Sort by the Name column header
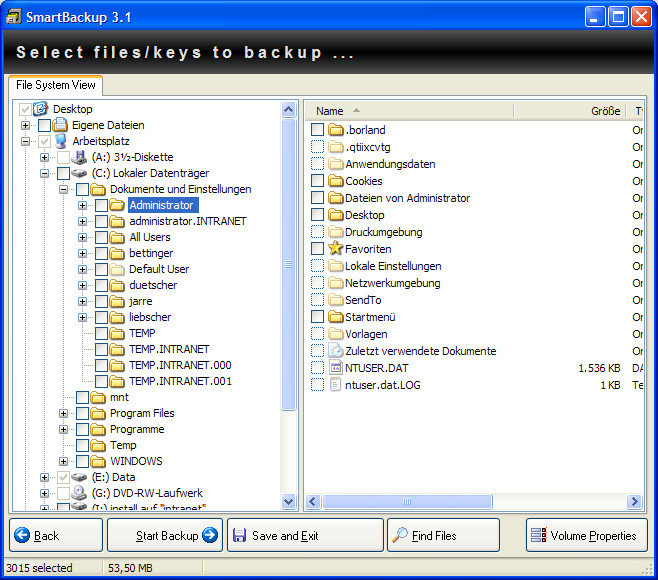Image resolution: width=658 pixels, height=580 pixels. 409,111
